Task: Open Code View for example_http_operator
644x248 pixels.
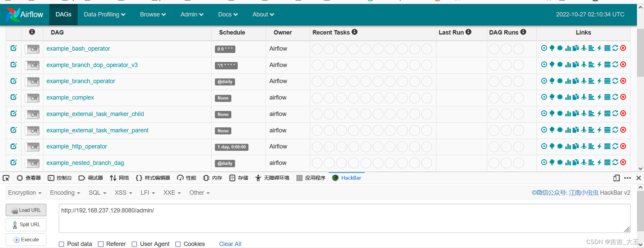Action: tap(599, 146)
